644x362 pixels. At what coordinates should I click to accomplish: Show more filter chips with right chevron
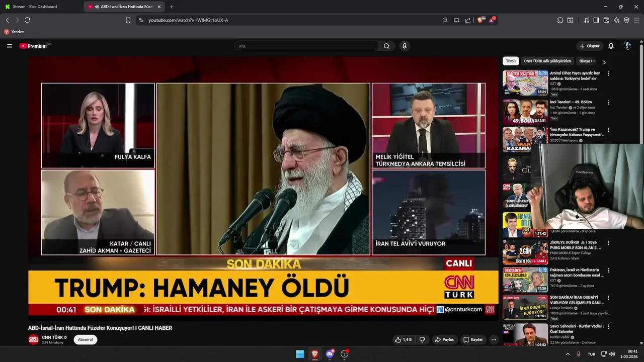click(604, 62)
